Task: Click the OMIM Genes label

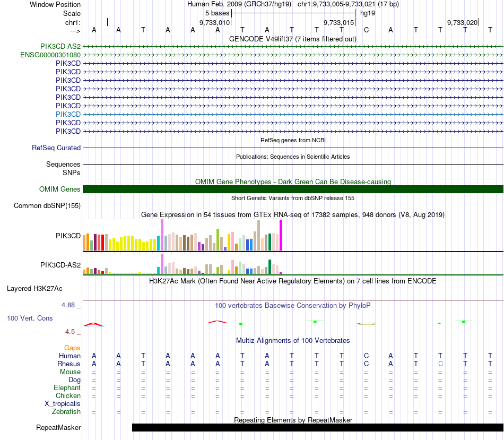Action: pos(60,189)
